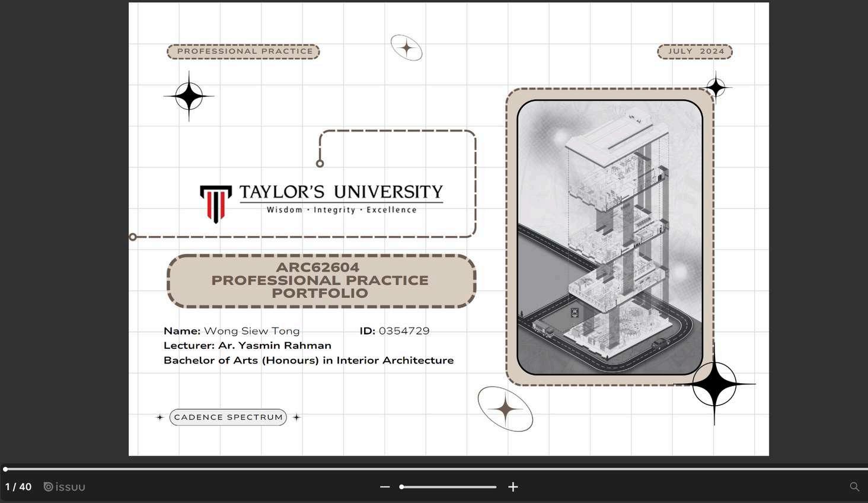Click the Lecturer: Ar. Yasmin Rahman line
This screenshot has height=503, width=868.
tap(247, 345)
